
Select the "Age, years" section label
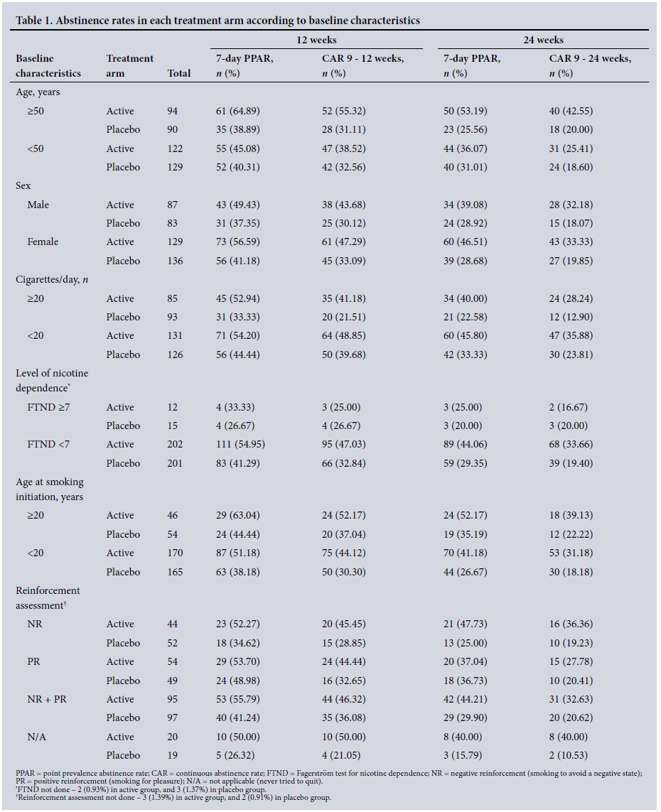tap(43, 92)
